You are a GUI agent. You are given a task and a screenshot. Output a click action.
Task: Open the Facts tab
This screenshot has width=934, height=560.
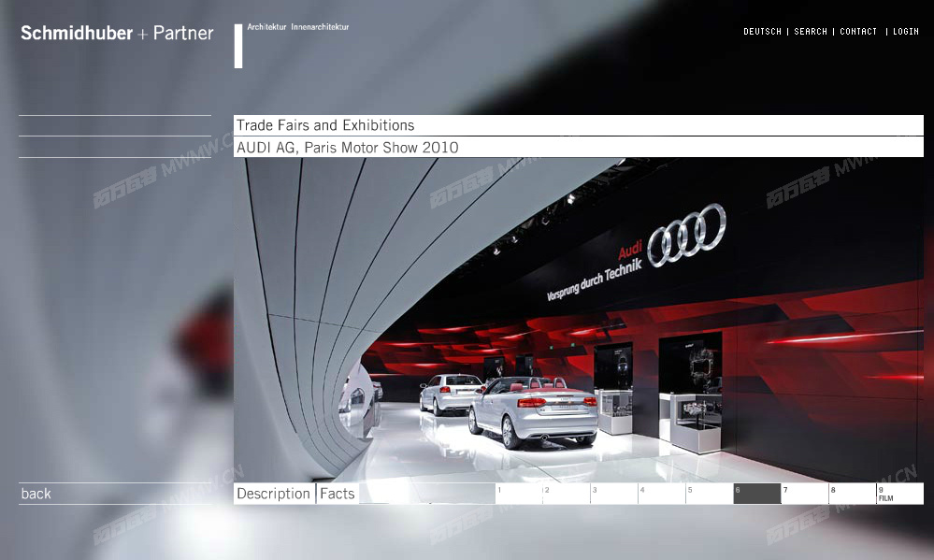(338, 494)
